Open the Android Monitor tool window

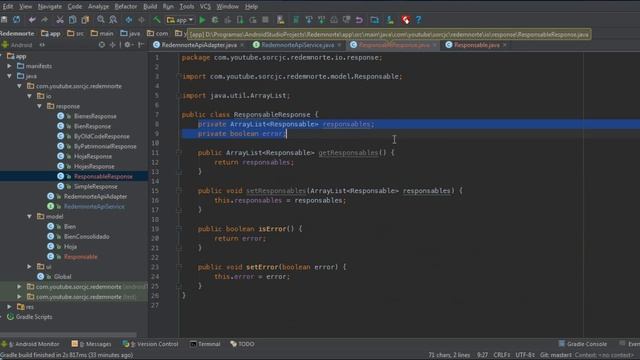(x=31, y=344)
